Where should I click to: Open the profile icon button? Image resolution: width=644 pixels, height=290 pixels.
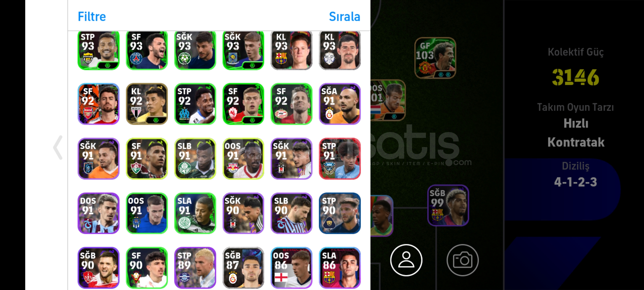(x=406, y=260)
